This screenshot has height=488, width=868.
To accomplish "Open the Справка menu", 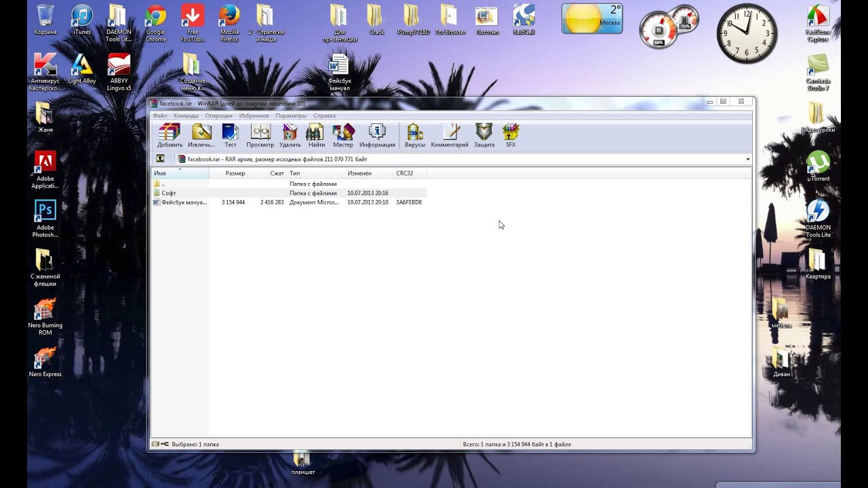I will pyautogui.click(x=325, y=116).
